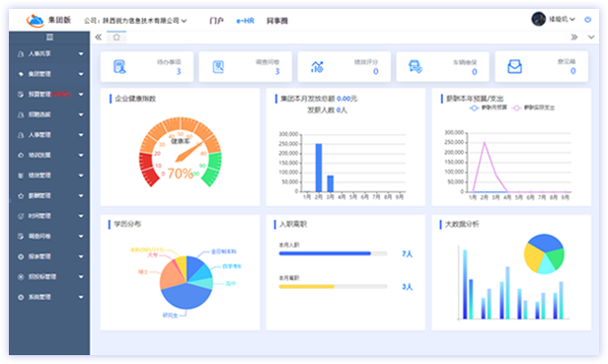Click the home tab icon
Screen dimensions: 608x364
coord(116,37)
